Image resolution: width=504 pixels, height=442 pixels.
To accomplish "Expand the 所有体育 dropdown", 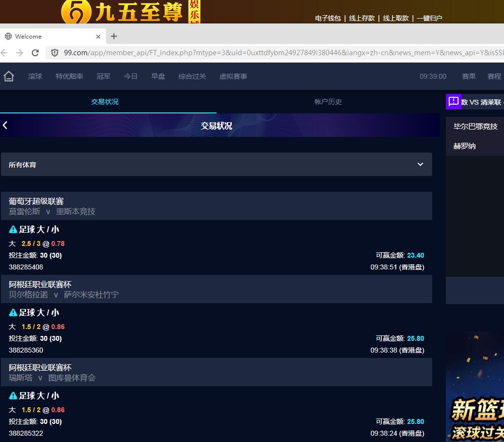I will click(x=217, y=164).
